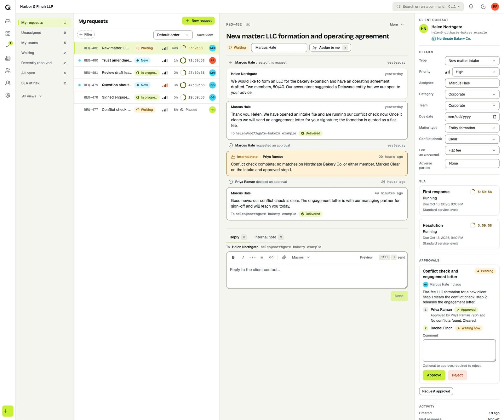Insert list in reply editor
This screenshot has height=420, width=504.
[x=262, y=257]
